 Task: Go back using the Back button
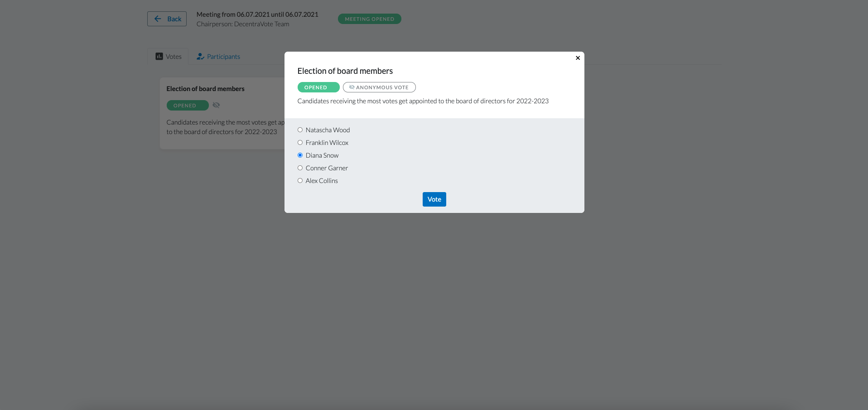pos(167,19)
